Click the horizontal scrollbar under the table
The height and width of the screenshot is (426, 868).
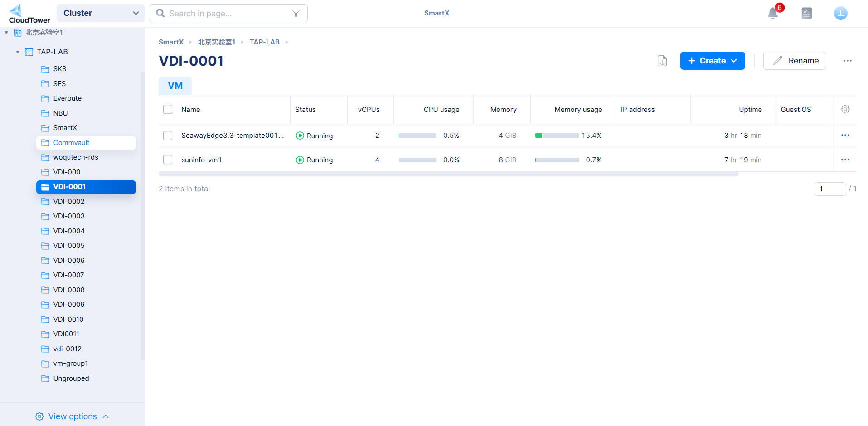pos(448,174)
